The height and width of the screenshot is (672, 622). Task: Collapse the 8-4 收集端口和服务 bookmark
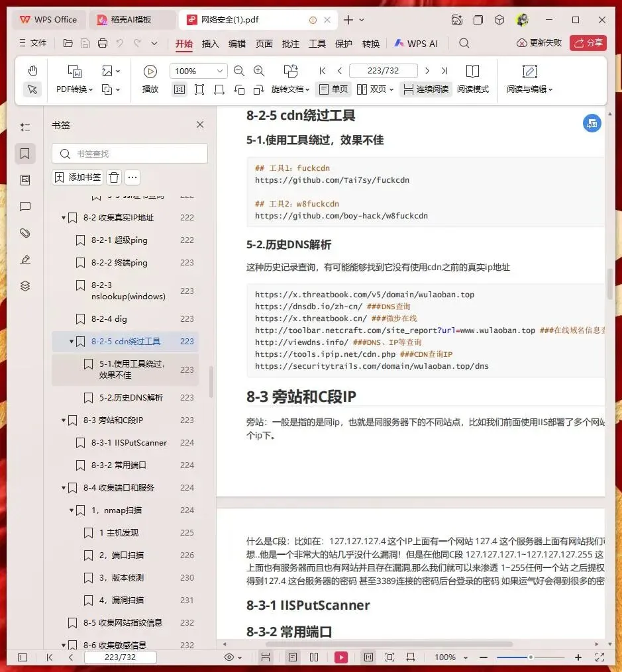pyautogui.click(x=64, y=488)
